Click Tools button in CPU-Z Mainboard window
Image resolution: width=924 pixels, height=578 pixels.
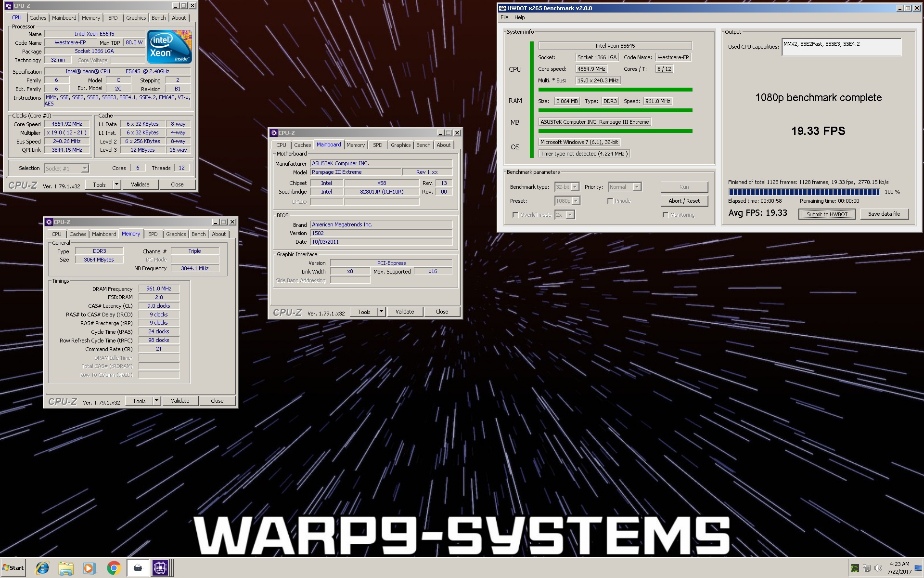click(x=364, y=312)
